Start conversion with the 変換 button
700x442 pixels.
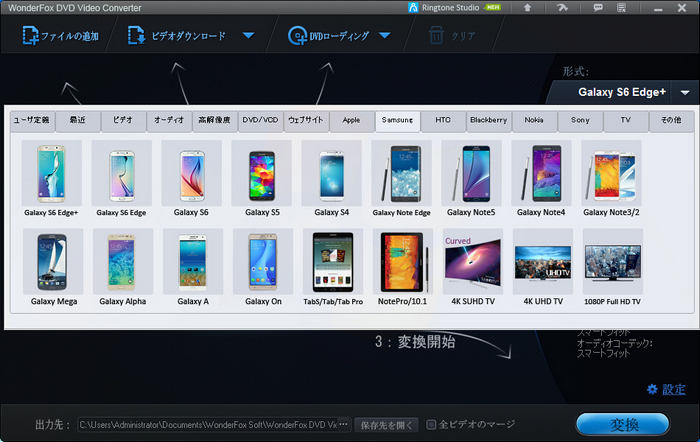pos(623,424)
